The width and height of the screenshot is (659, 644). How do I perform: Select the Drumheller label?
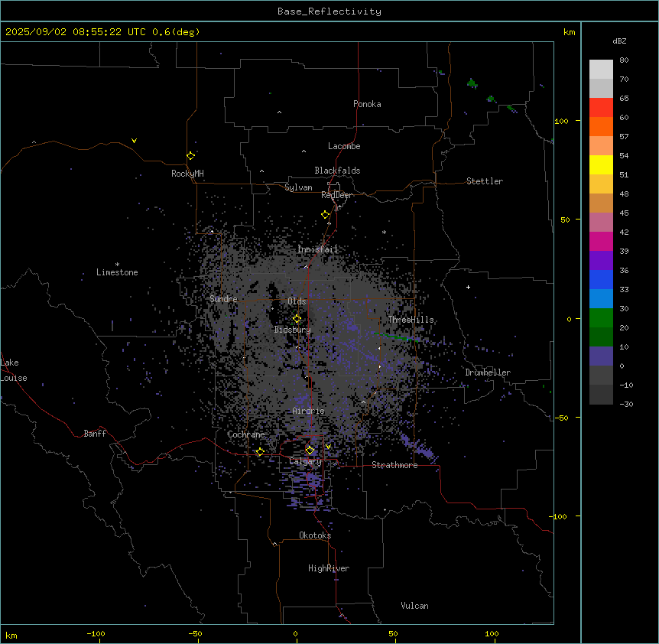point(488,372)
